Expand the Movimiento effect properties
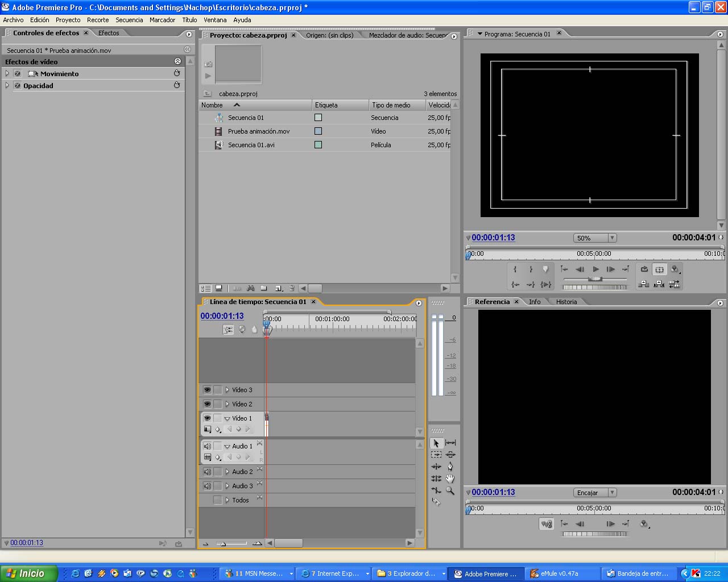 coord(7,74)
